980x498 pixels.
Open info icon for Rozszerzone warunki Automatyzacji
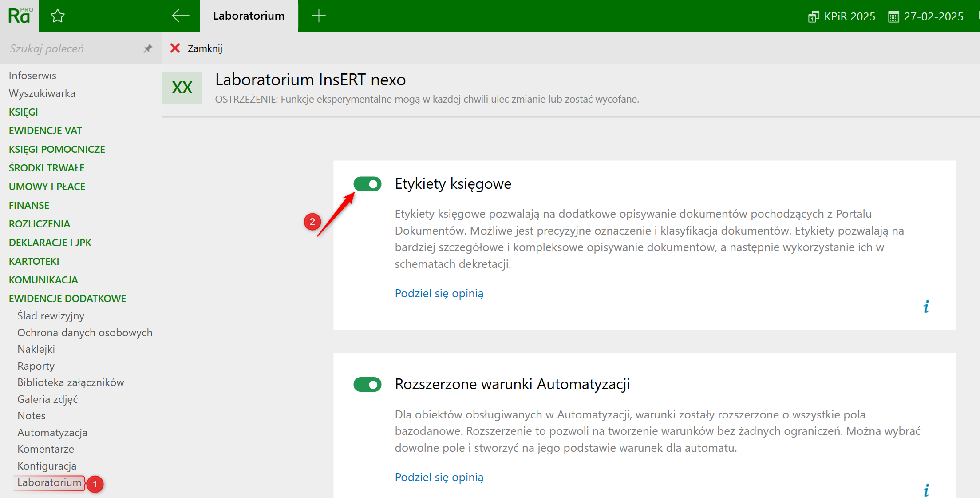926,490
